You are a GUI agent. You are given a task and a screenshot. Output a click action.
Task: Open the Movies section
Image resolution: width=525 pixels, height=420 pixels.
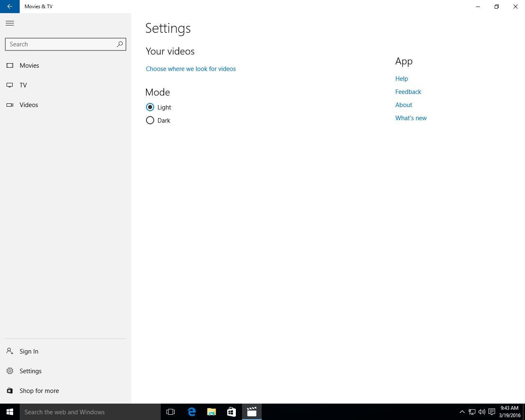point(66,66)
